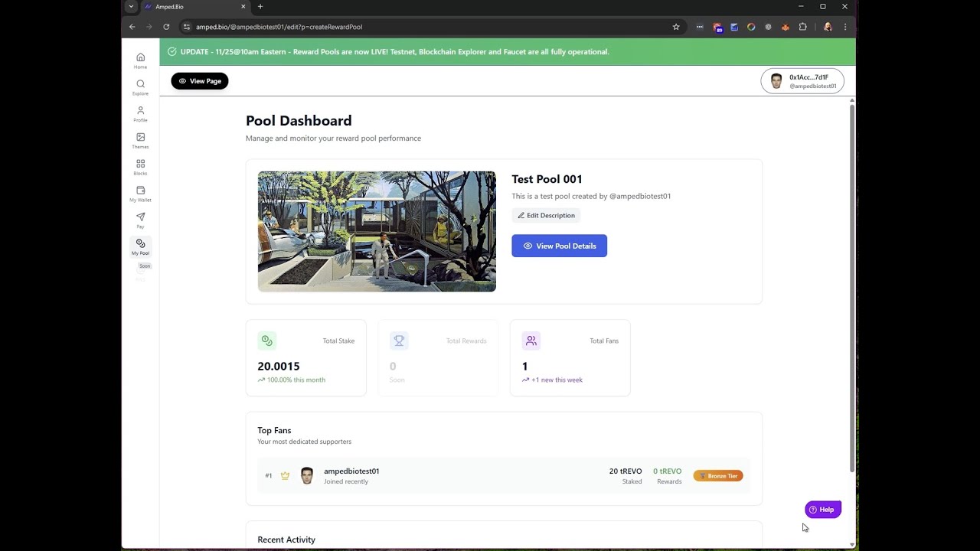Bookmark this page with the star icon

point(676,27)
